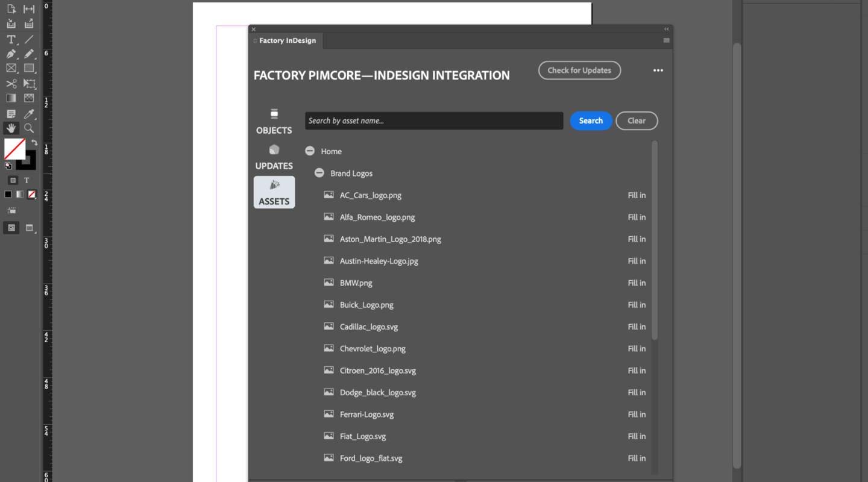Toggle Normal view mode in toolbar
The width and height of the screenshot is (868, 482).
11,228
